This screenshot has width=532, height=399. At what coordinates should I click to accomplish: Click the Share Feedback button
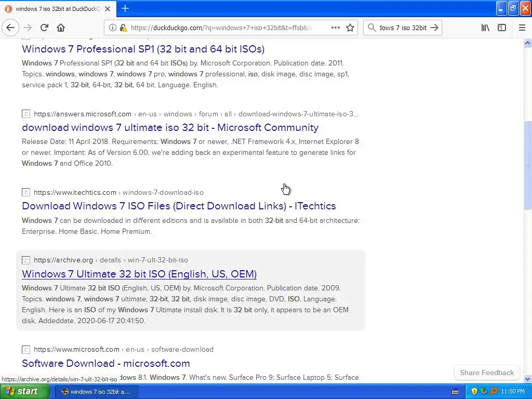(487, 373)
